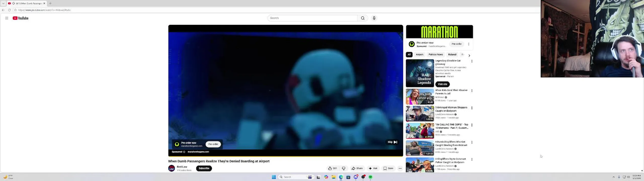Screen dimensions: 644x181
Task: Go back in the browser
Action: (3, 10)
